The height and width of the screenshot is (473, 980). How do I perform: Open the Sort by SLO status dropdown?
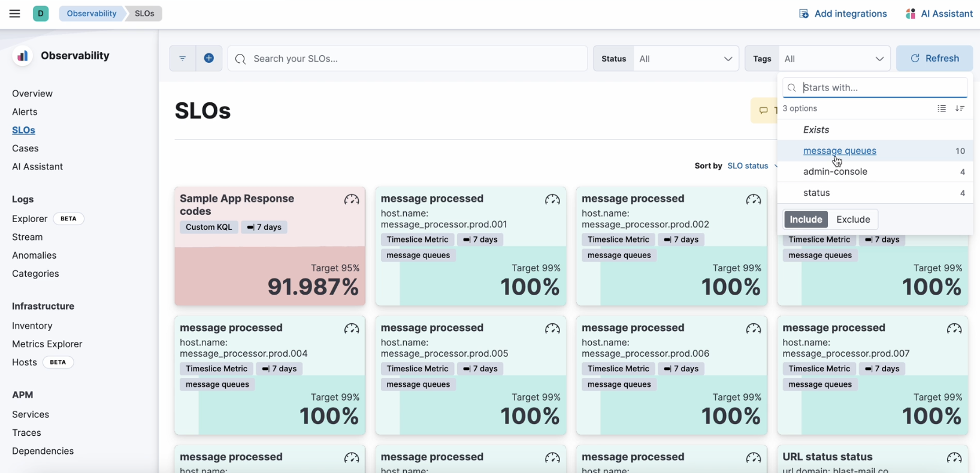tap(748, 166)
